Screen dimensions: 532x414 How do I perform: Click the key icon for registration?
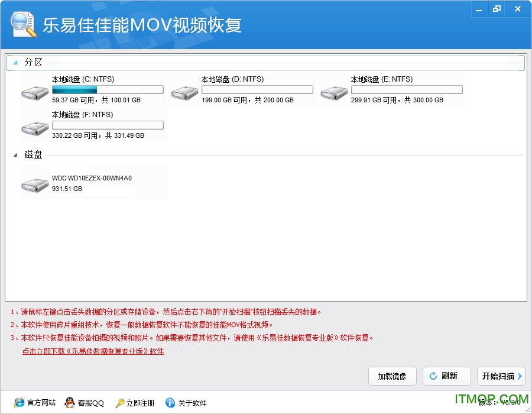tap(120, 403)
